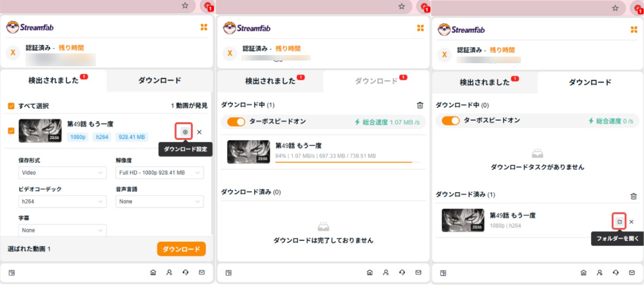This screenshot has height=285, width=644.
Task: Click the envelope feedback icon
Action: (202, 272)
